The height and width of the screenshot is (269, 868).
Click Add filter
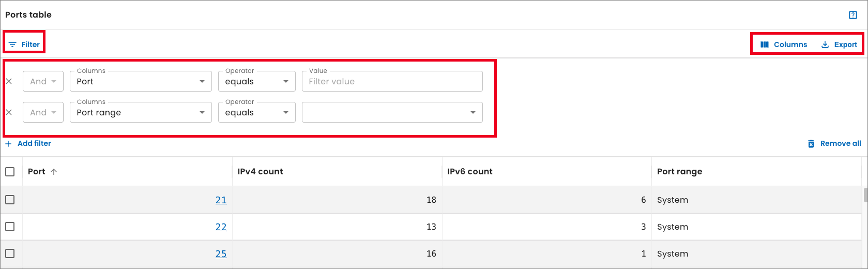[x=28, y=143]
